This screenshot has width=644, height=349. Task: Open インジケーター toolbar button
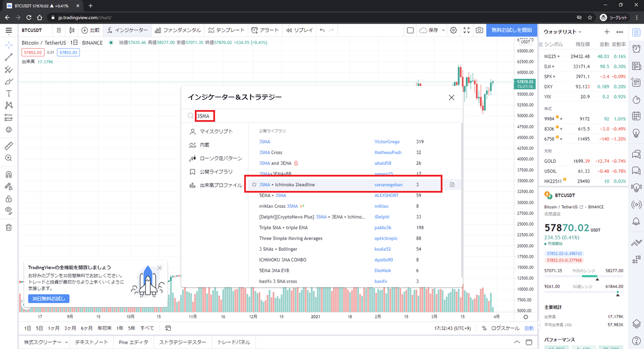point(127,31)
